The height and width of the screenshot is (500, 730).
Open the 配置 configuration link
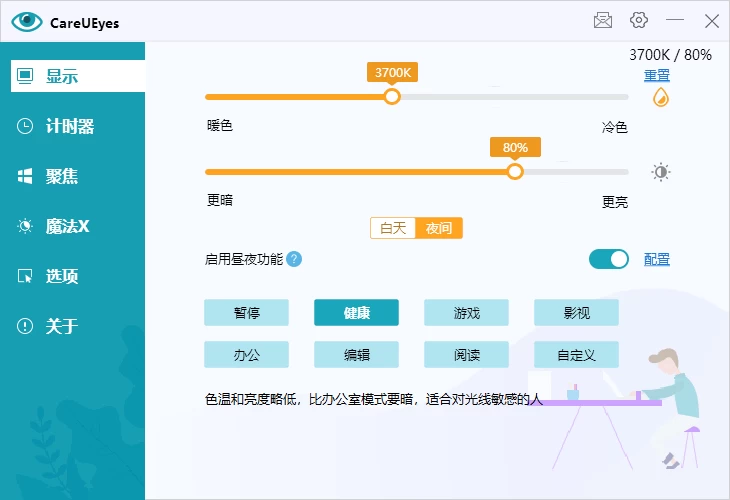click(657, 259)
